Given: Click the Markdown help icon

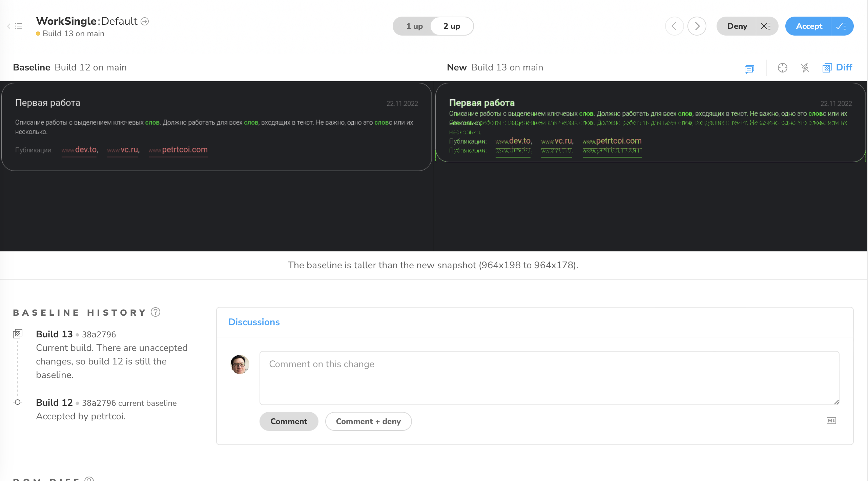Looking at the screenshot, I should (831, 421).
